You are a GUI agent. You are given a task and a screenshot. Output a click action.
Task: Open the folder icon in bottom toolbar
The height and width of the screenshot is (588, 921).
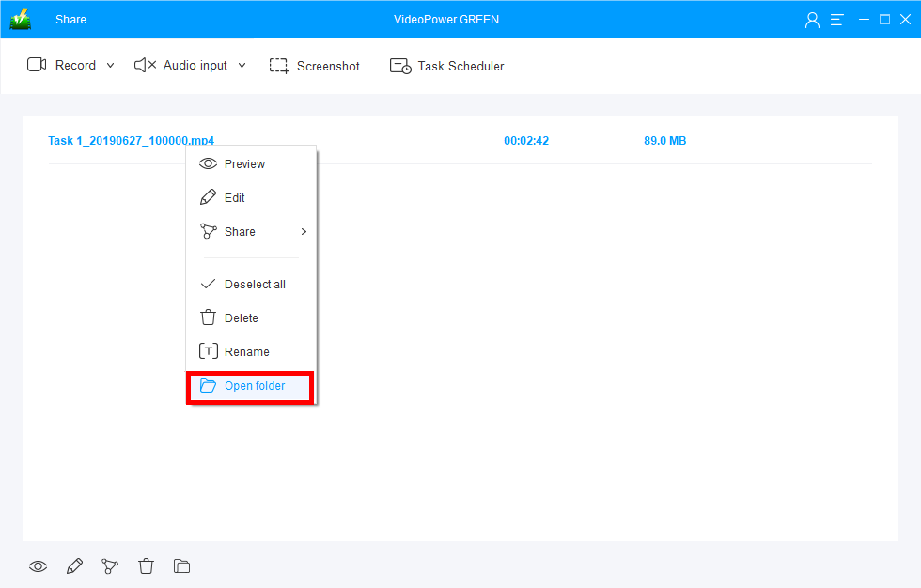[x=181, y=565]
